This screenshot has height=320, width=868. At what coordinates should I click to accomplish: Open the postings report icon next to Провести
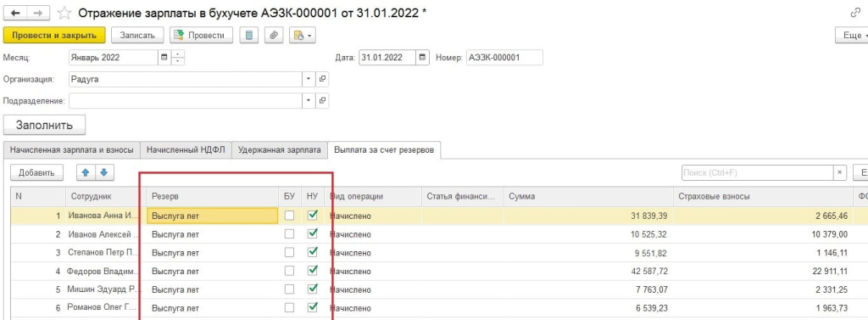click(x=249, y=36)
